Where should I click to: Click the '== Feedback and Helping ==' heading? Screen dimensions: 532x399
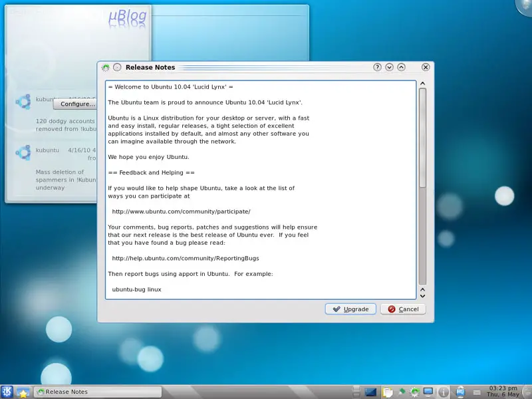pos(152,172)
